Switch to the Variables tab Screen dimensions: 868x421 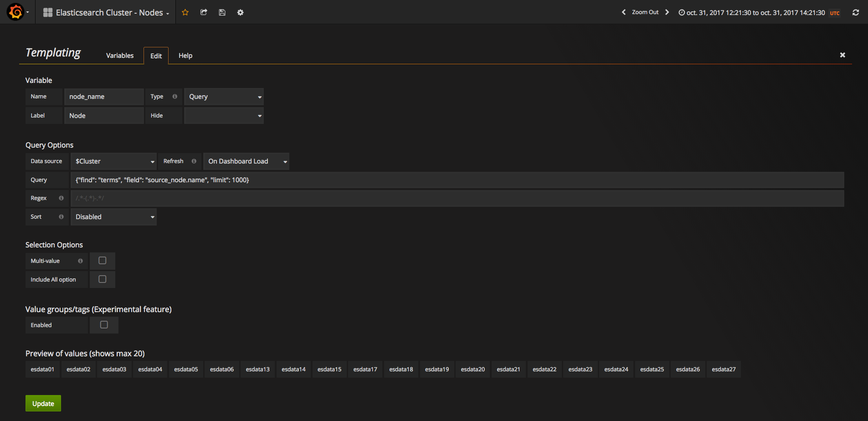(x=120, y=56)
